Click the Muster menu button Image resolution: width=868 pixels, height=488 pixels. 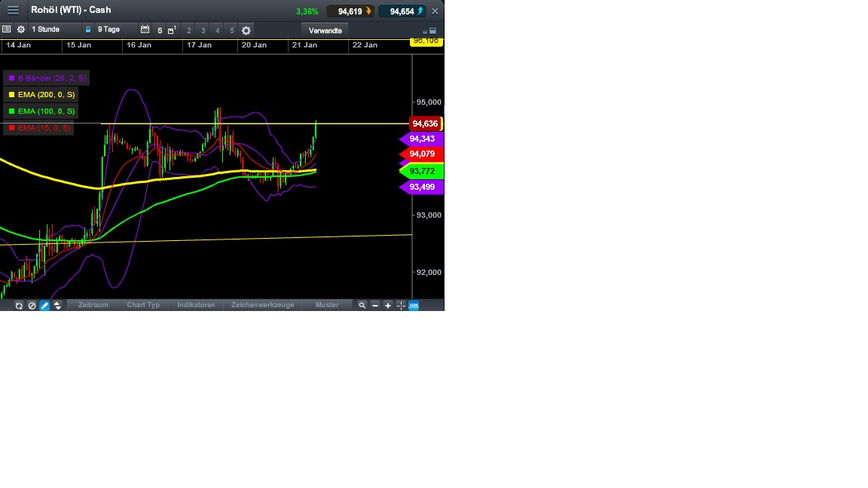tap(328, 305)
